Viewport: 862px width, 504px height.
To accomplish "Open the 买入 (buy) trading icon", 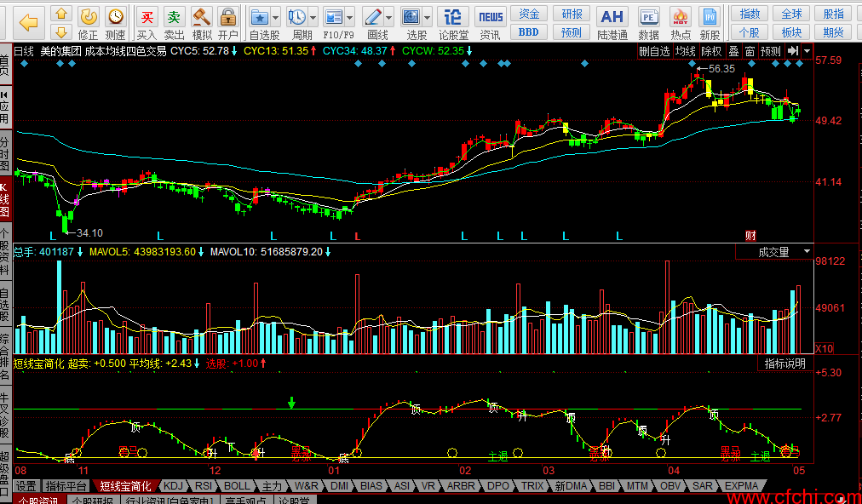I will pyautogui.click(x=147, y=21).
